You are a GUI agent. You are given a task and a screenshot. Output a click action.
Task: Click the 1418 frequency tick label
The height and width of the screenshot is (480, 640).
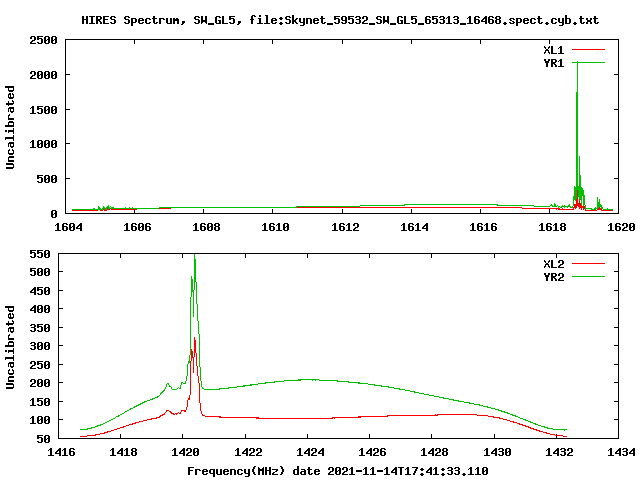click(123, 452)
